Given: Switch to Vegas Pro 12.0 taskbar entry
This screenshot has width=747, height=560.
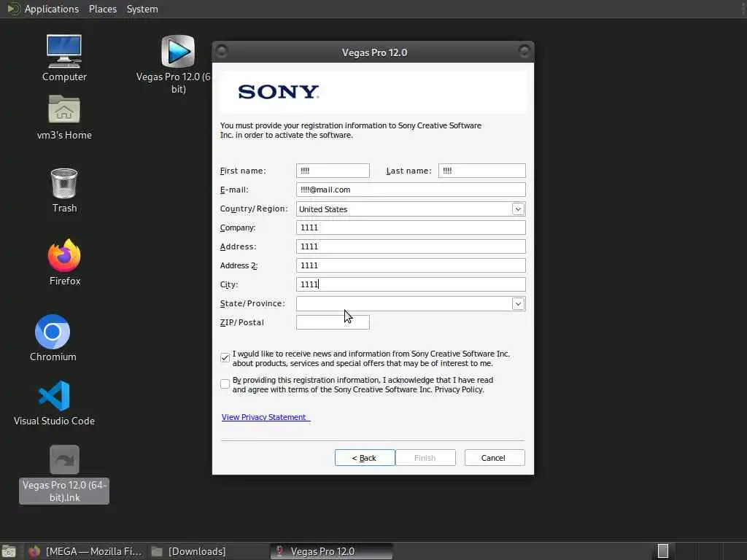Looking at the screenshot, I should (x=331, y=551).
